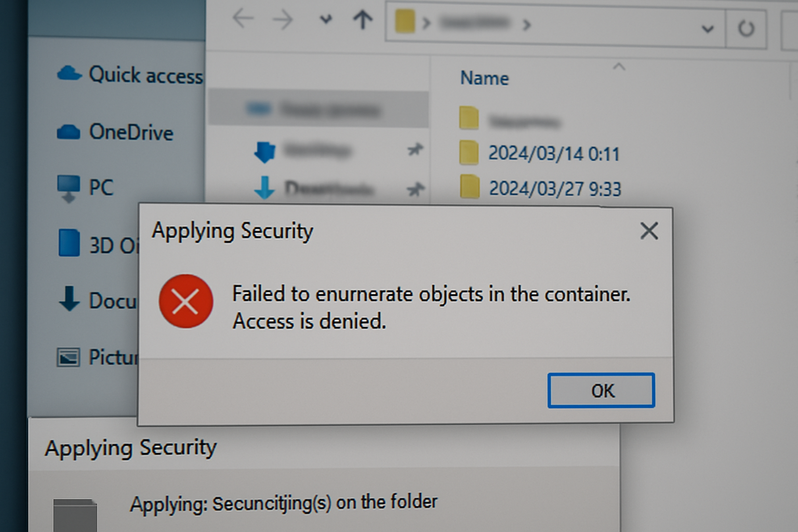Image resolution: width=798 pixels, height=532 pixels.
Task: Select the Pictures icon in sidebar
Action: [68, 357]
